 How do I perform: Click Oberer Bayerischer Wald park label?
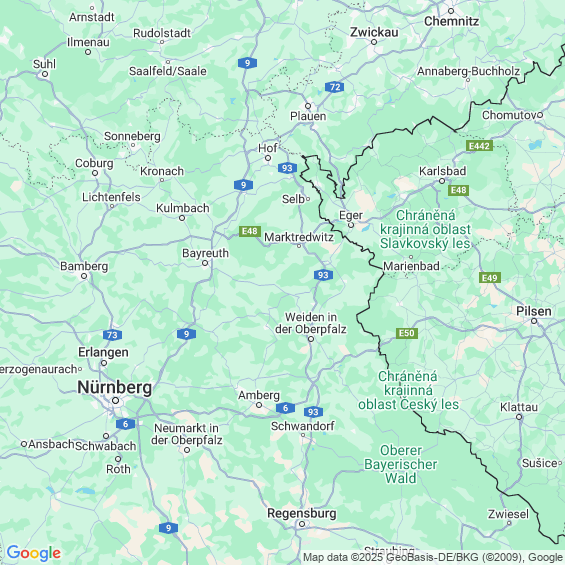pos(401,464)
